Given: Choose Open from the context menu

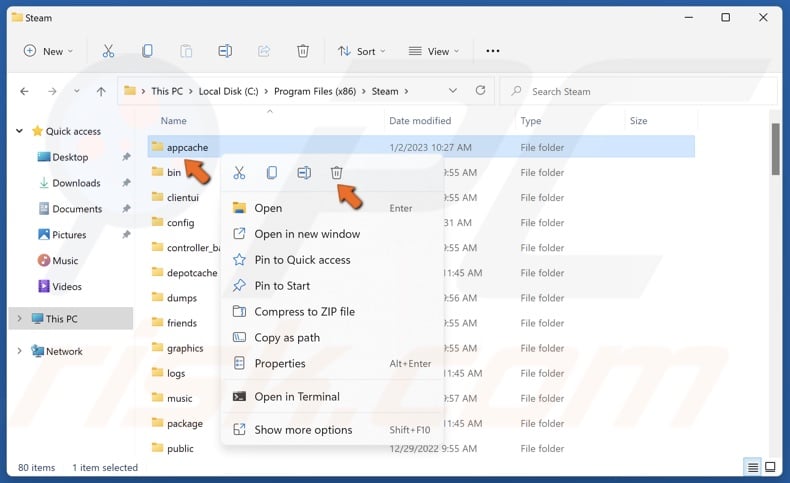Looking at the screenshot, I should click(x=333, y=208).
